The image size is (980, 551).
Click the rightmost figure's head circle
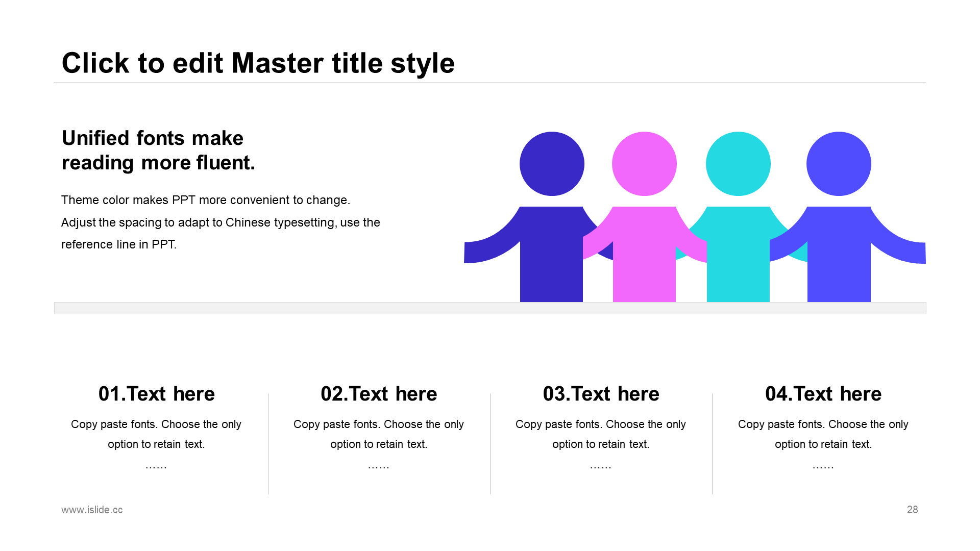[839, 164]
